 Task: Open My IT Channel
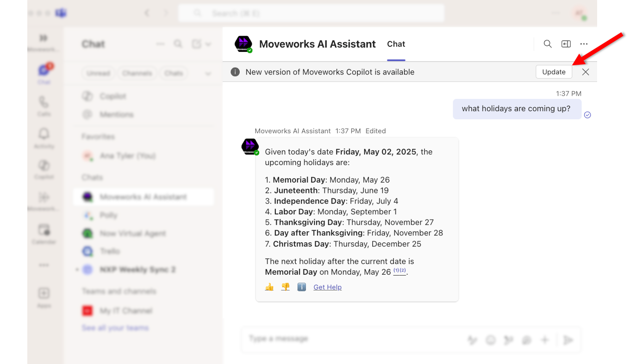143,311
